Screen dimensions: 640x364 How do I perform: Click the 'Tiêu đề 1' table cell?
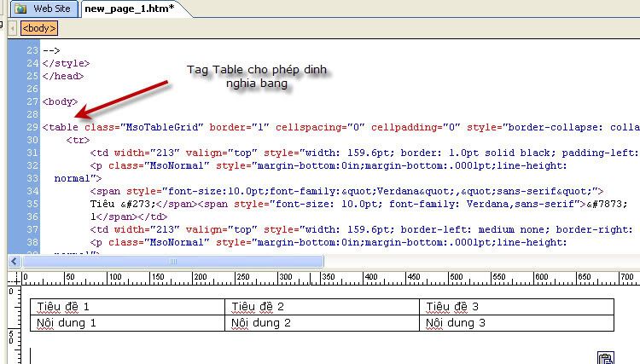coord(127,307)
